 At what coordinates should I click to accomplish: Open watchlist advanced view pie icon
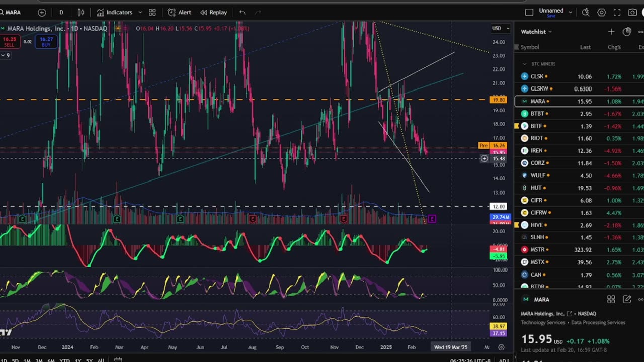coord(627,32)
